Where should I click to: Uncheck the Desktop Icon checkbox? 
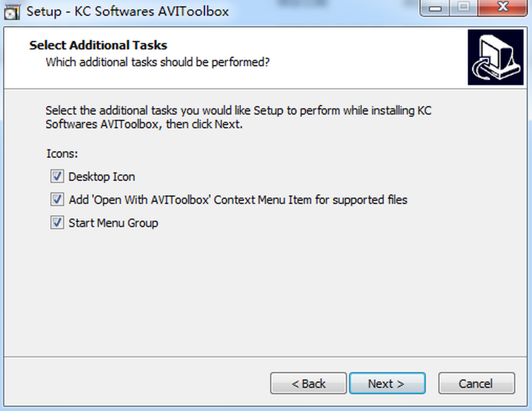pyautogui.click(x=56, y=177)
